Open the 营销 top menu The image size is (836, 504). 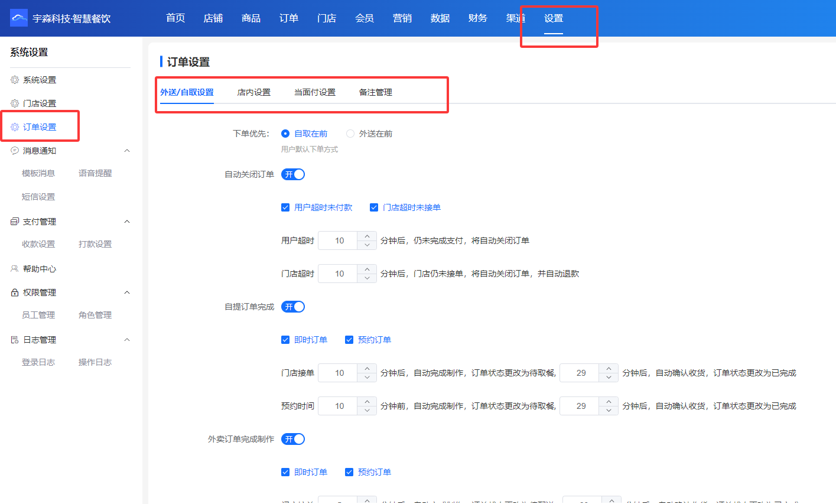[x=402, y=18]
